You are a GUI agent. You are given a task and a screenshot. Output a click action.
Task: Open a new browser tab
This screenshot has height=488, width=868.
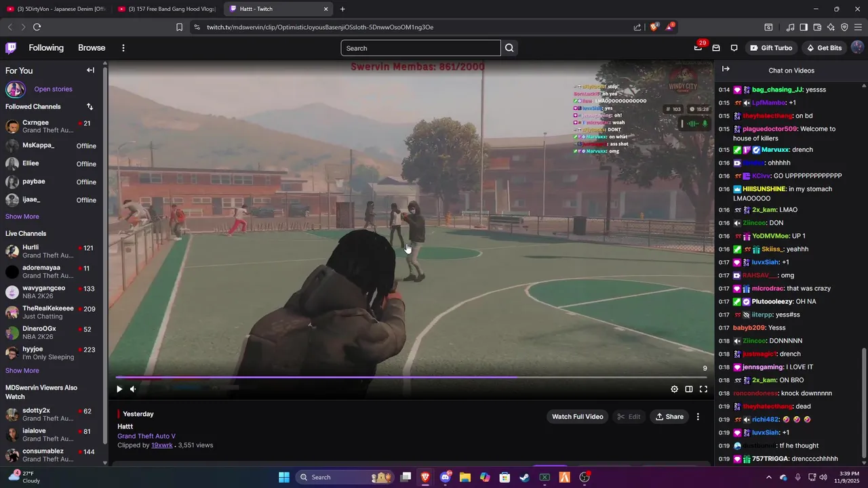coord(342,9)
